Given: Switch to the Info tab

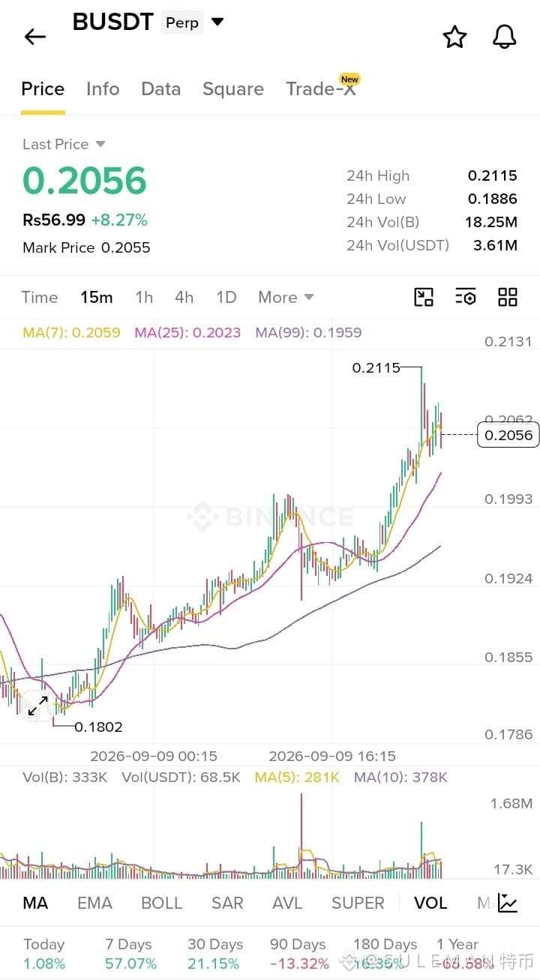Looking at the screenshot, I should point(103,88).
